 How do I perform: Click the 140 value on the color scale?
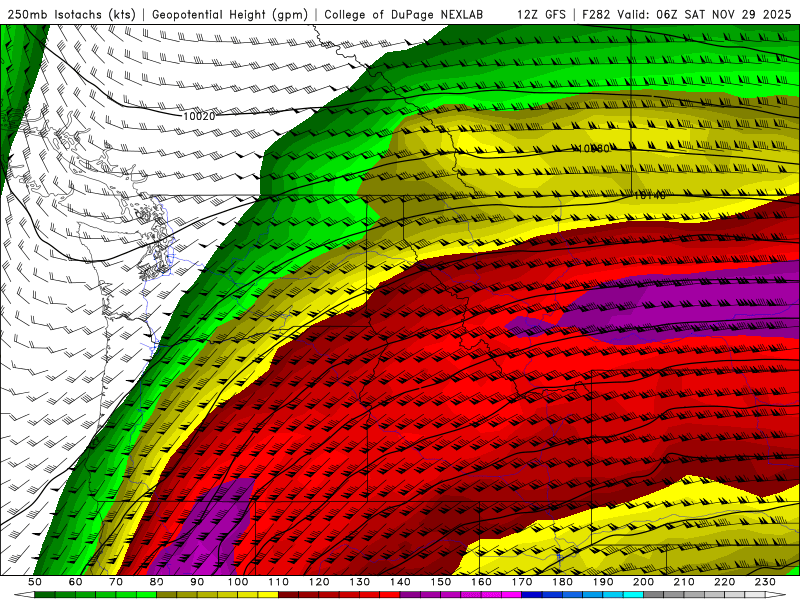400,582
